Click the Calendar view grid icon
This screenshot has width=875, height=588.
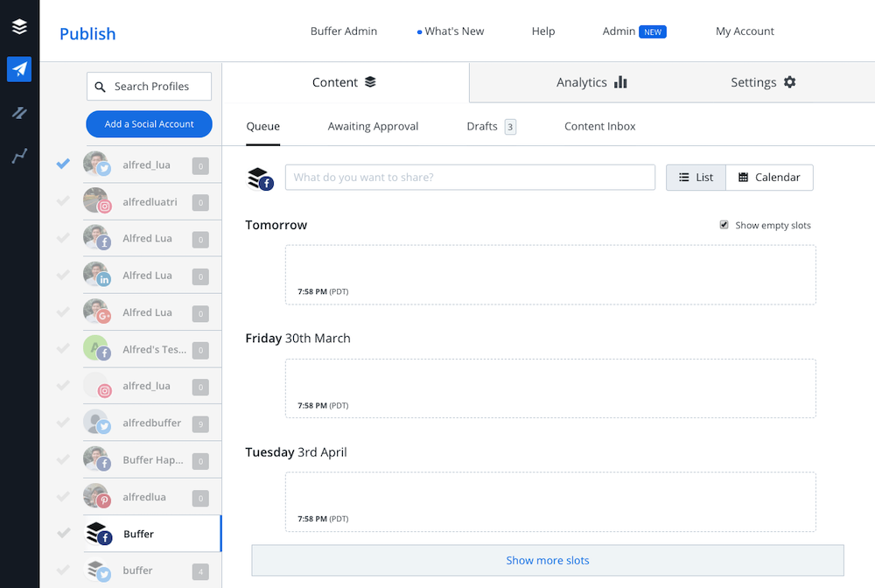point(743,178)
